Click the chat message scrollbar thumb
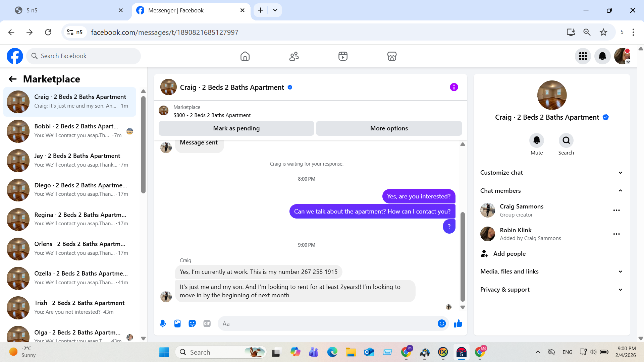 click(463, 256)
